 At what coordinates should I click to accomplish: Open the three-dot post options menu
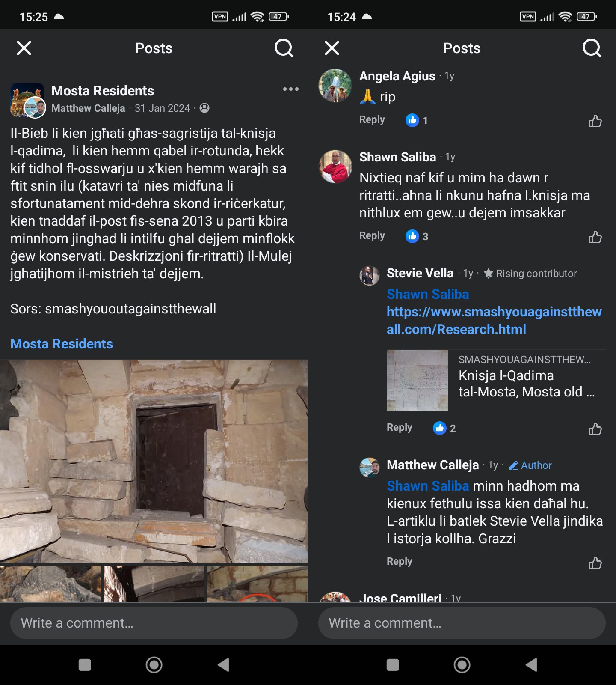(x=291, y=89)
